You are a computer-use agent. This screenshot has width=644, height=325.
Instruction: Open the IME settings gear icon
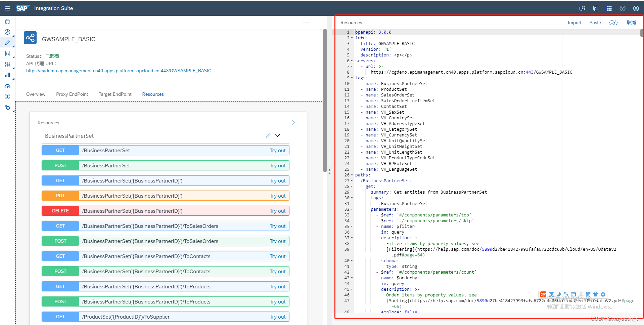click(x=603, y=294)
